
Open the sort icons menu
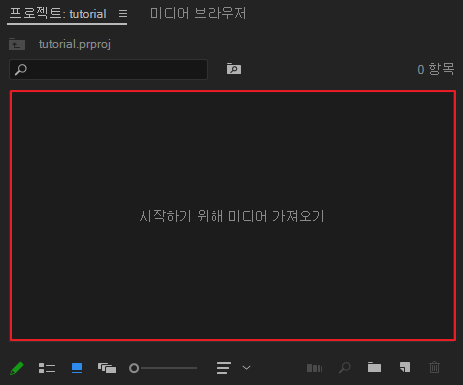224,368
